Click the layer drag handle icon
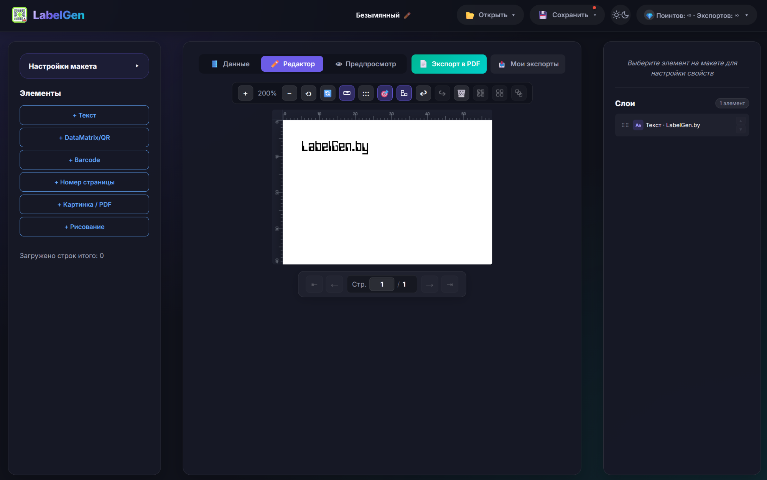 point(625,125)
